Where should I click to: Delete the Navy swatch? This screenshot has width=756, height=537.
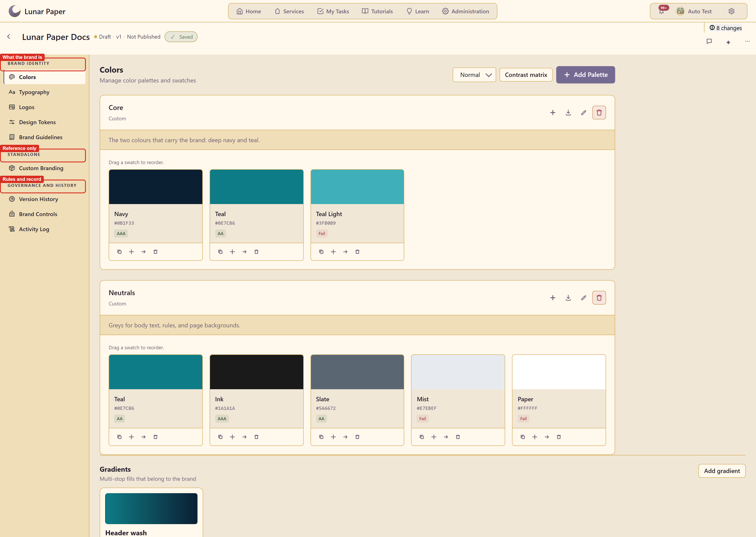[x=155, y=252]
